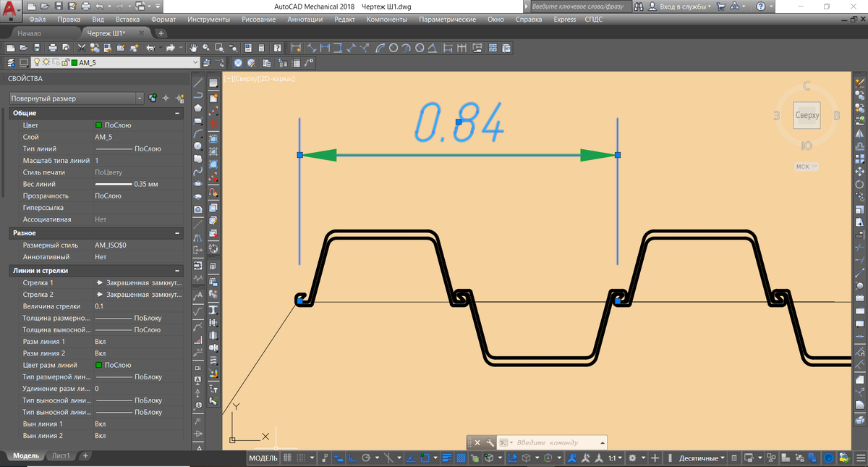The image size is (868, 467).
Task: Select the Polygon draw tool
Action: pyautogui.click(x=198, y=108)
